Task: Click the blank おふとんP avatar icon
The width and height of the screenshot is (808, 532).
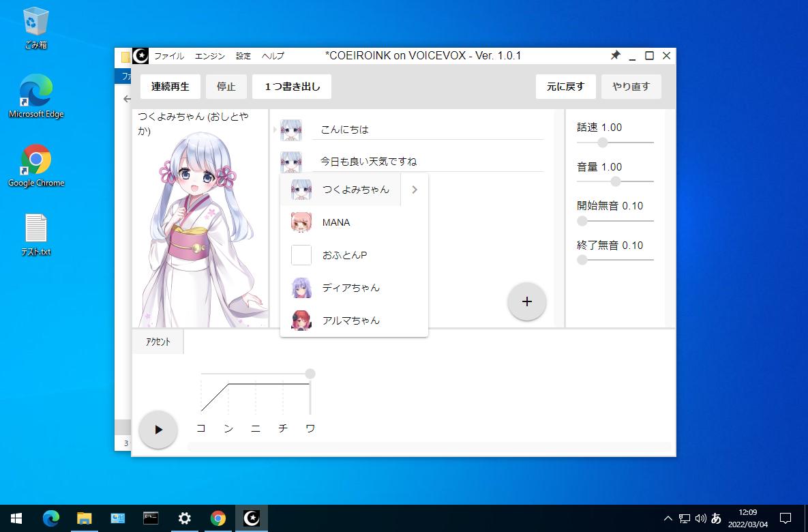Action: coord(301,255)
